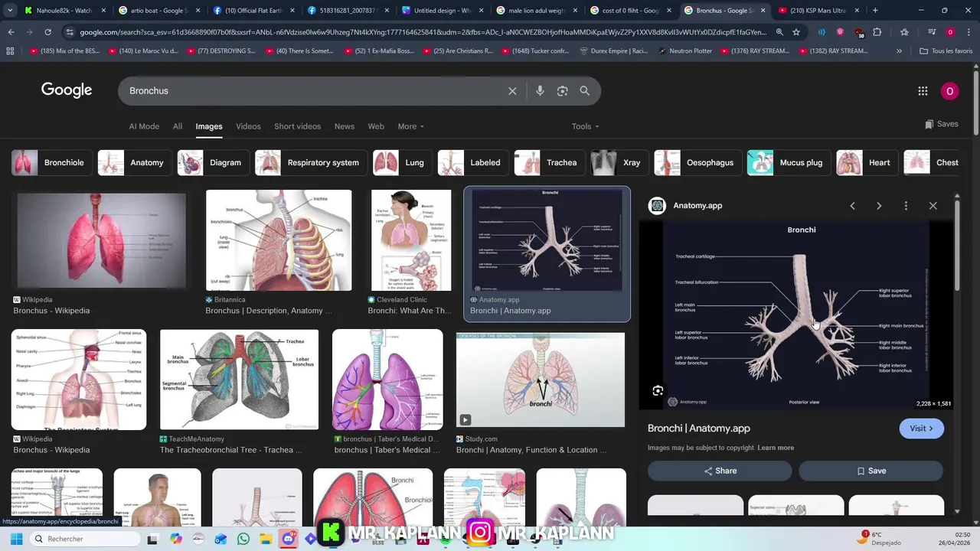The width and height of the screenshot is (980, 551).
Task: Go to next image in preview panel
Action: click(879, 206)
